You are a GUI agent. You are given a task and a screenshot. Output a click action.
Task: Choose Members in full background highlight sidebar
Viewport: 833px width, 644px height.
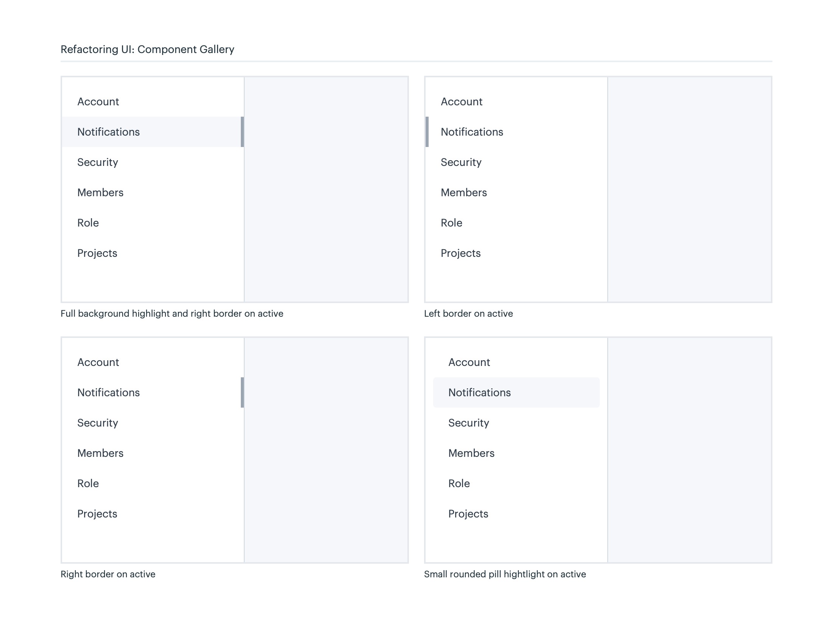(100, 193)
